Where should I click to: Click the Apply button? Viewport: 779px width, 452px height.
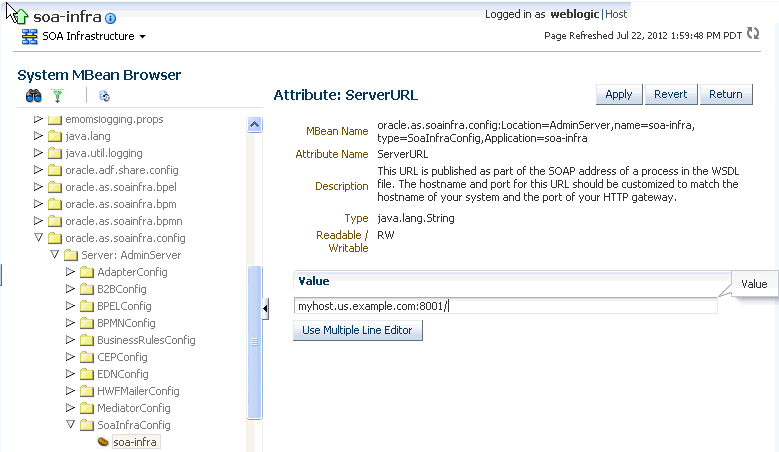pos(619,94)
